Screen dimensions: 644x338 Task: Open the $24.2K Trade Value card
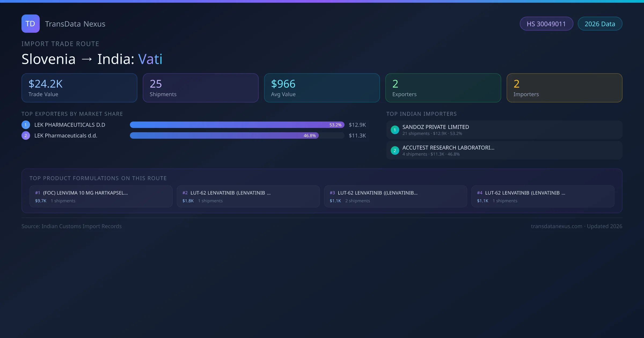point(79,88)
